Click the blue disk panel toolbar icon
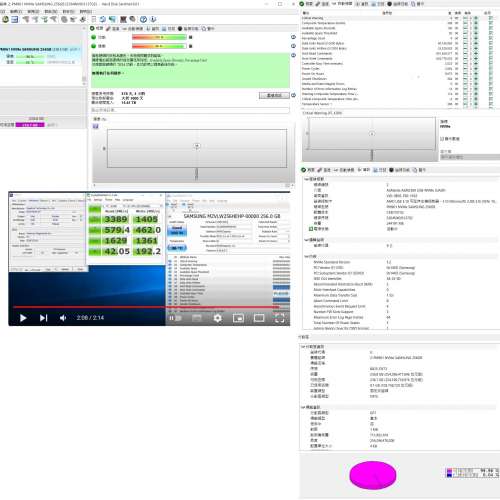500x500 pixels. click(15, 20)
